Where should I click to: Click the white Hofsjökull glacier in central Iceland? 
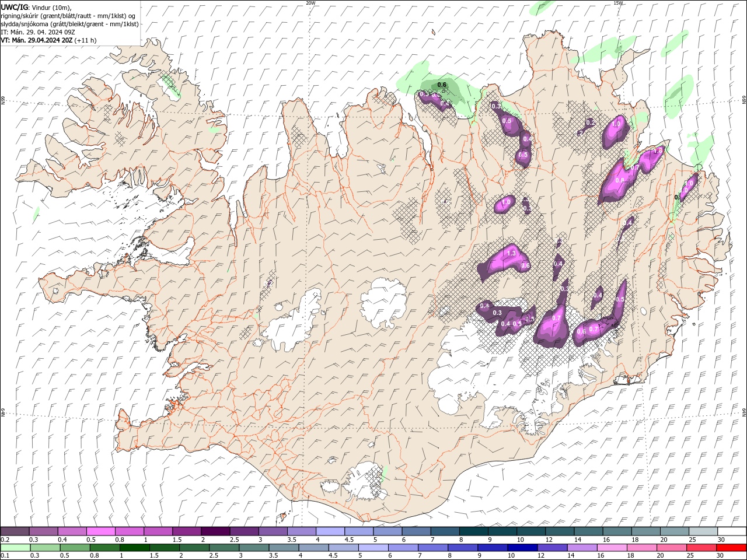(x=383, y=302)
